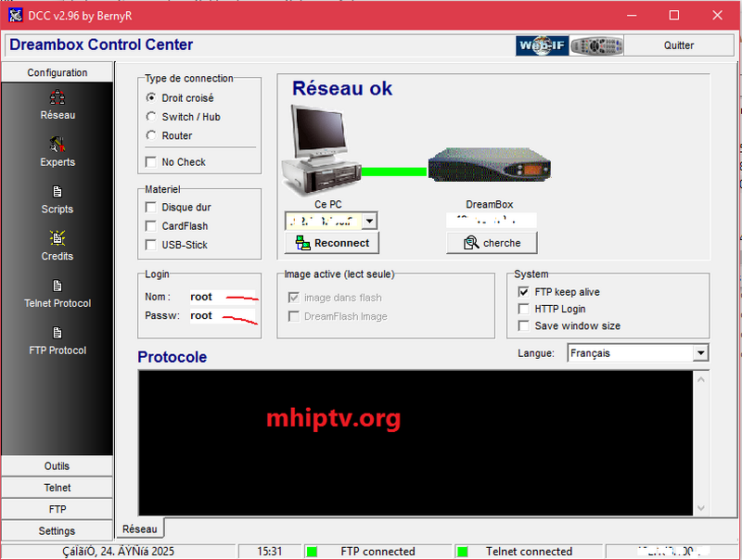Click the Français language combo box
The image size is (742, 560).
[637, 353]
